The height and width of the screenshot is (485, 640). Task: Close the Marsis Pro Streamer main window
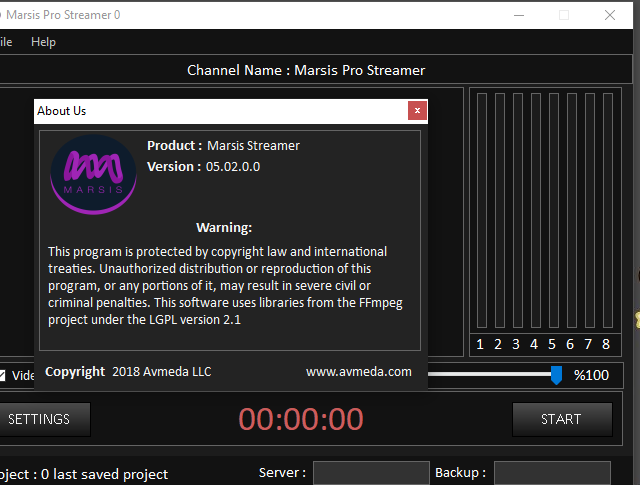click(x=610, y=15)
